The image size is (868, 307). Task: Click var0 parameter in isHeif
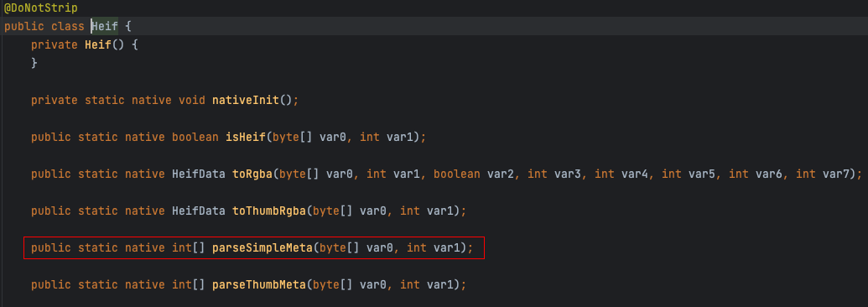(x=333, y=137)
